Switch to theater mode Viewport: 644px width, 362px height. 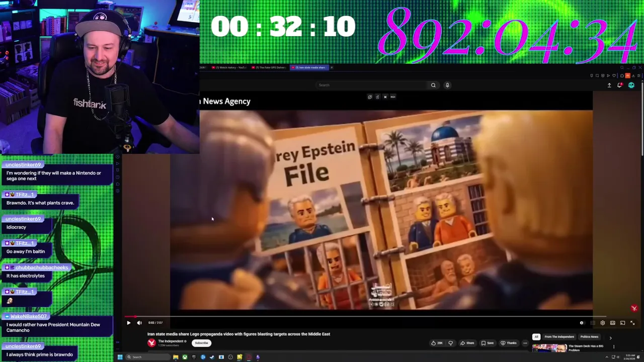613,323
